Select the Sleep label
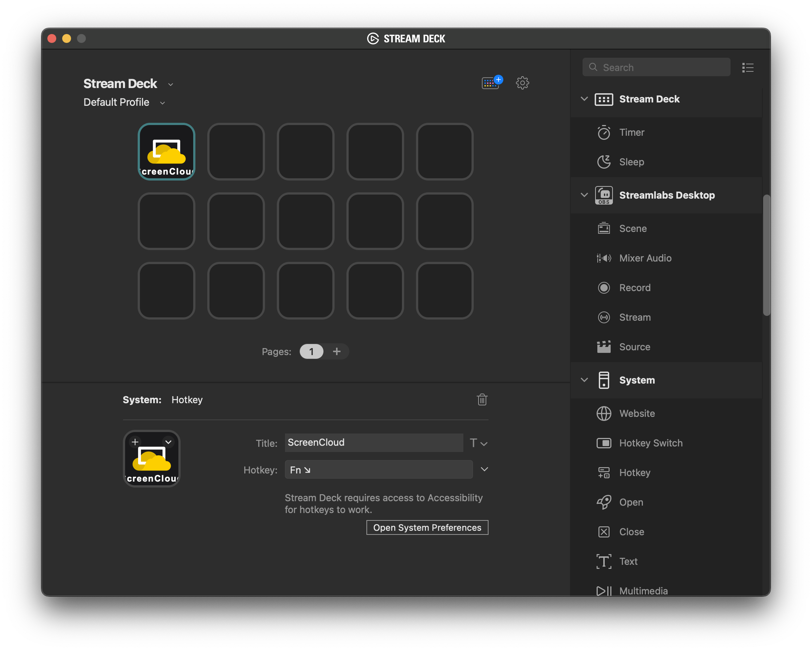Image resolution: width=812 pixels, height=651 pixels. (x=632, y=162)
